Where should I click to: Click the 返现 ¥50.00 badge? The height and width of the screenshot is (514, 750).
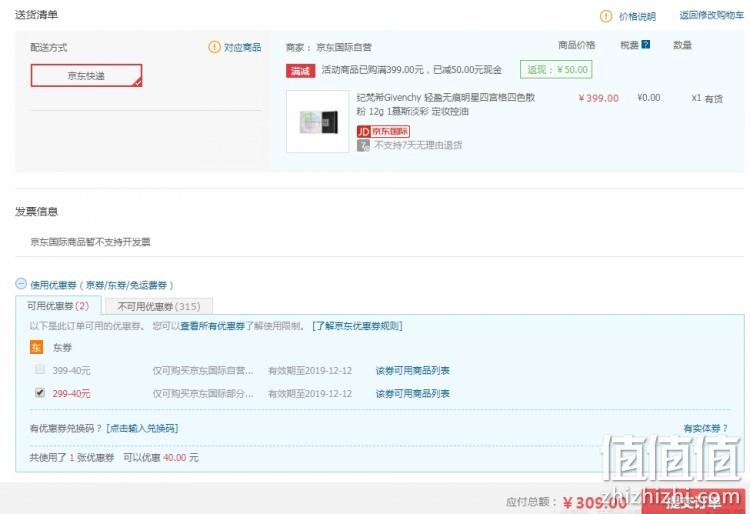[556, 70]
